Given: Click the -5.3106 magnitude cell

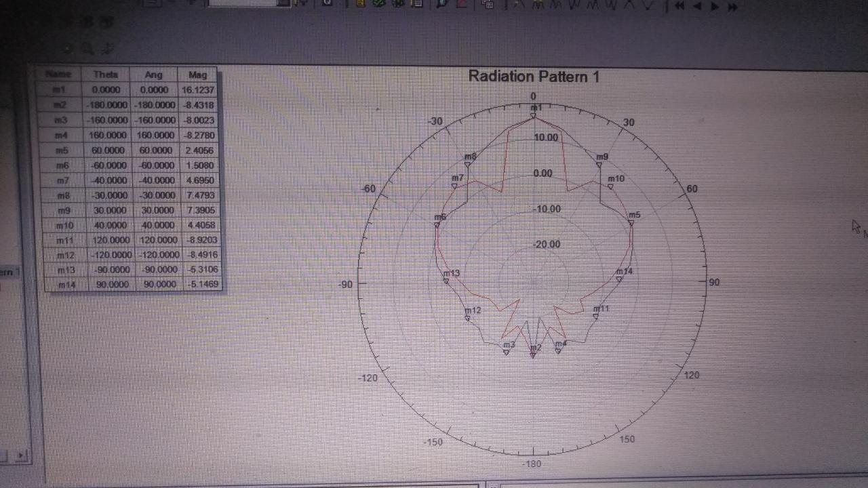Looking at the screenshot, I should [201, 270].
